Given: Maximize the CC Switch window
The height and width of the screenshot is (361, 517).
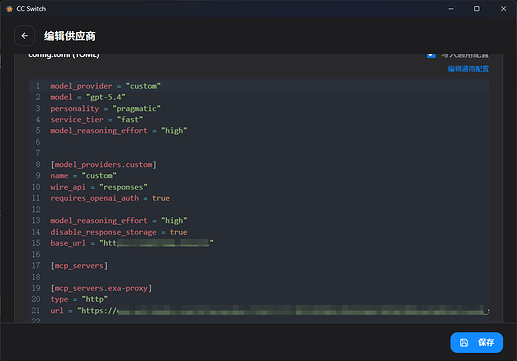Looking at the screenshot, I should pyautogui.click(x=477, y=9).
